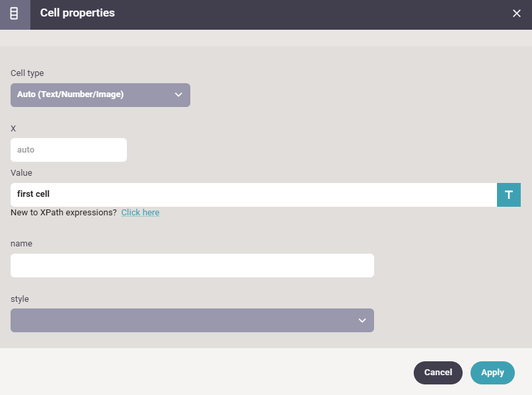Click the Cell properties header icon
The width and height of the screenshot is (532, 395).
[x=15, y=14]
